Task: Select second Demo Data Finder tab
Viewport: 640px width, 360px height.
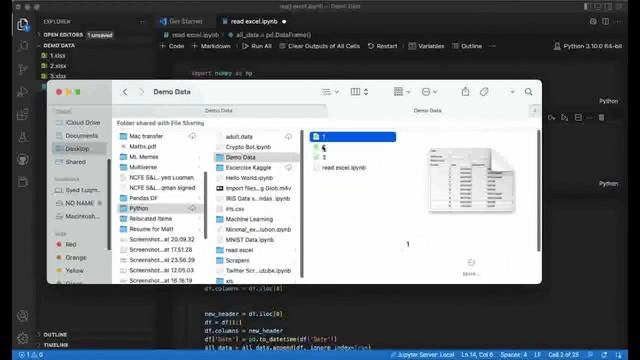Action: click(427, 110)
